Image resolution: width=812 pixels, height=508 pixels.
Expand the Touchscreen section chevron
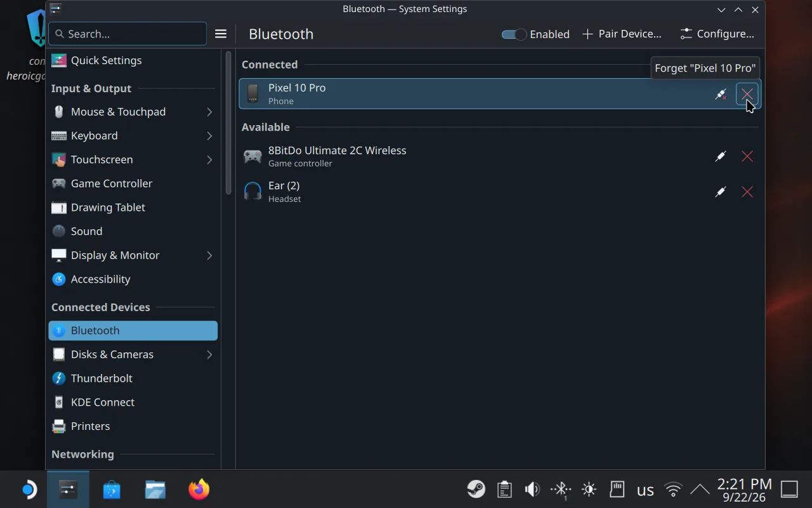209,160
